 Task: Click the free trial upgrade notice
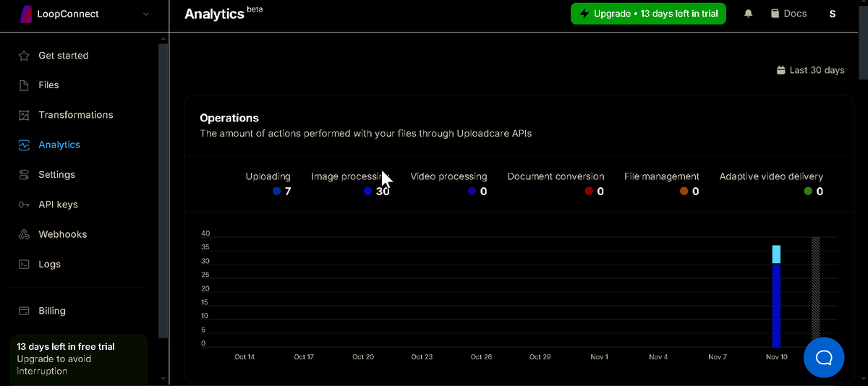pos(79,359)
